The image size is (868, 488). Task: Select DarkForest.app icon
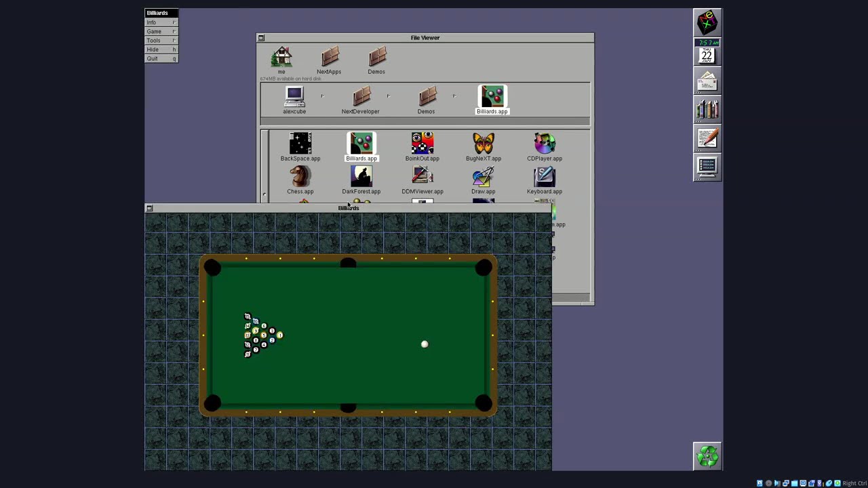click(361, 180)
